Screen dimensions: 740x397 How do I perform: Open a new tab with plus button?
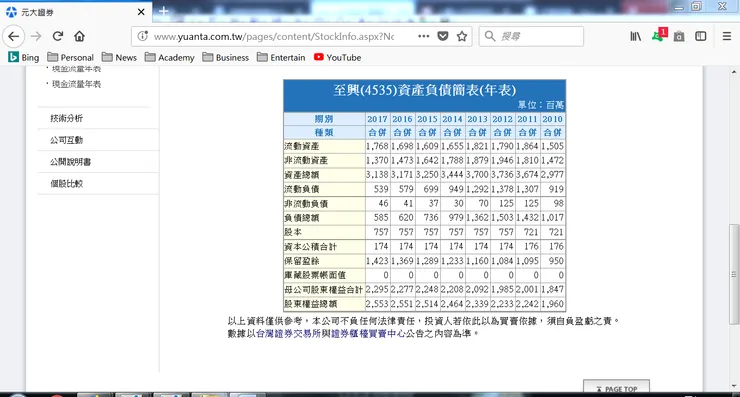click(x=164, y=11)
